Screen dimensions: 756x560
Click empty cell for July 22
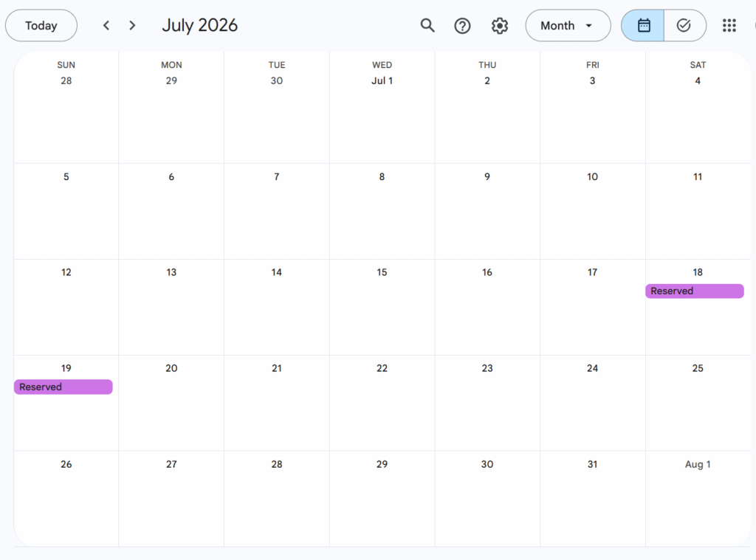(x=382, y=413)
